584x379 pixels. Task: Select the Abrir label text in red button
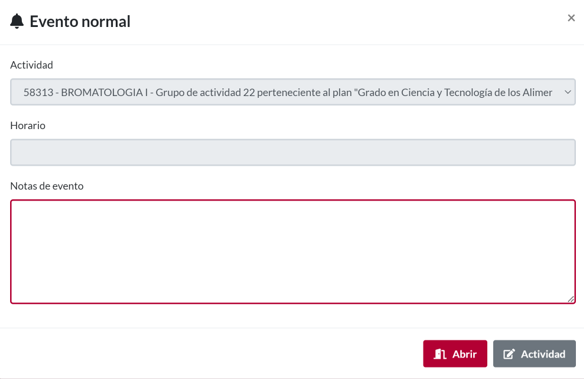464,354
